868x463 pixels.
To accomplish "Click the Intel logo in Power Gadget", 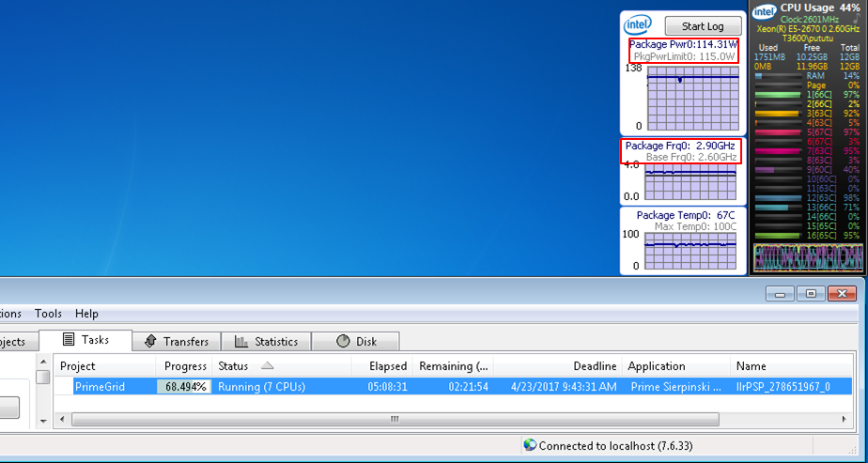I will click(639, 25).
